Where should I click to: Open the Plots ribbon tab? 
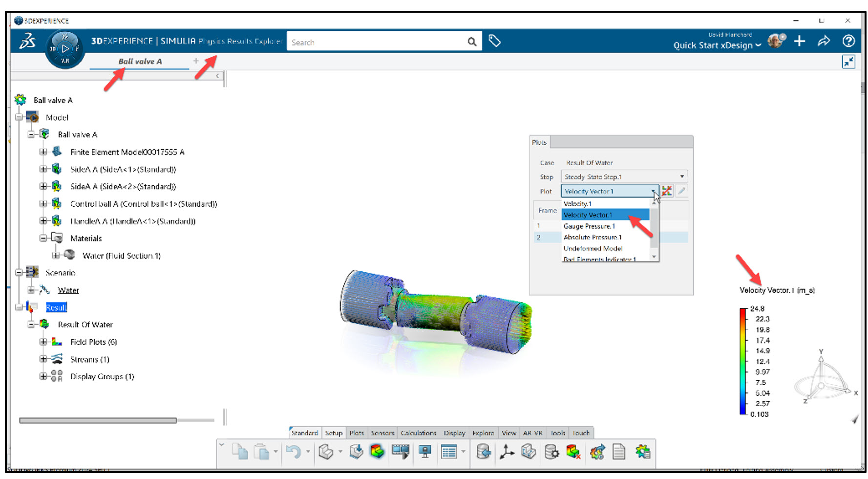point(357,433)
